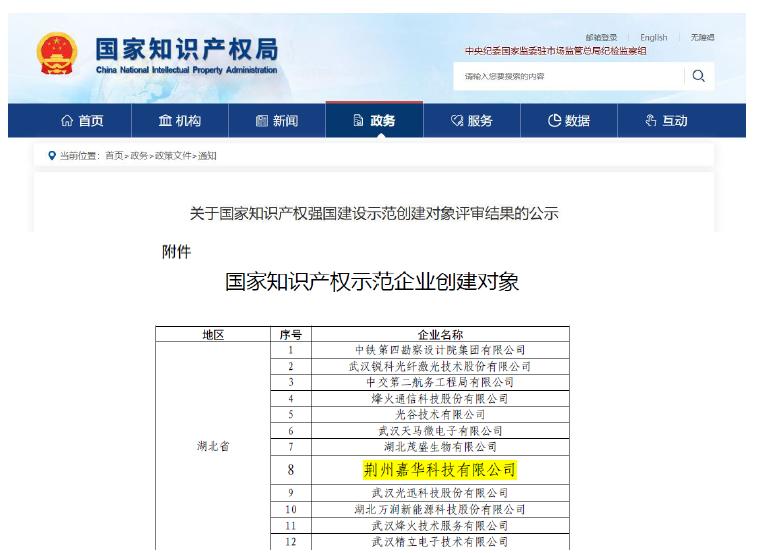Click the 邮箱登录 mailbox login link
Screen dimensions: 776x553
(601, 38)
